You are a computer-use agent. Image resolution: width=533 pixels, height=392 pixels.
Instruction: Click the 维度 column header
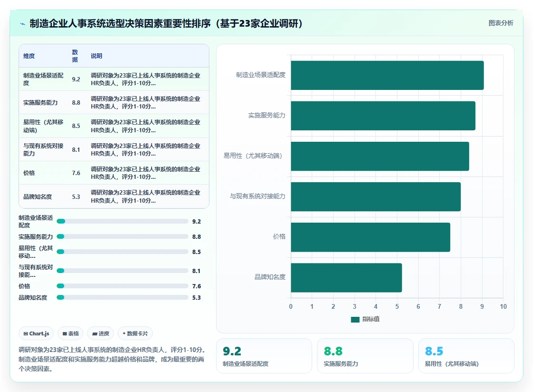[29, 56]
